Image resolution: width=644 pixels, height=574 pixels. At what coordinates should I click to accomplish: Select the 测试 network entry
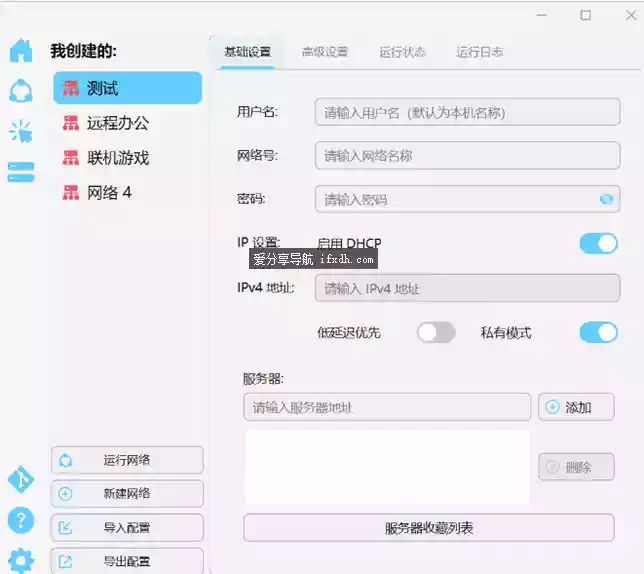(x=128, y=88)
